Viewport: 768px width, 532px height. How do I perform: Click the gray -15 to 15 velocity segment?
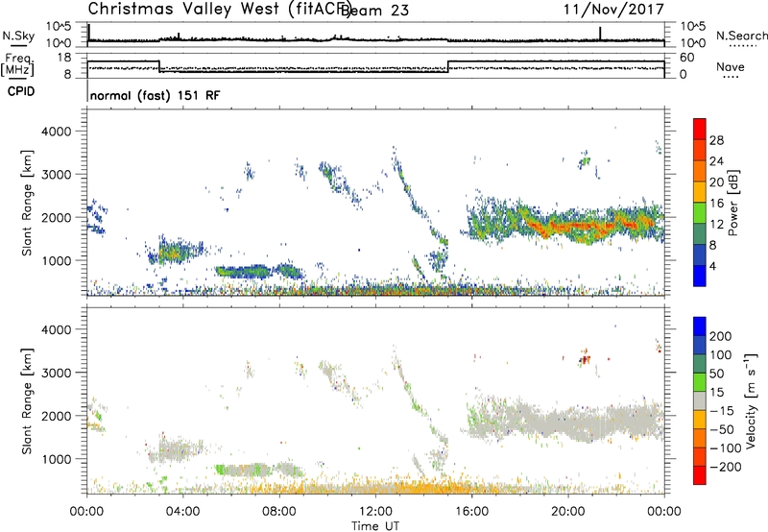(x=700, y=401)
